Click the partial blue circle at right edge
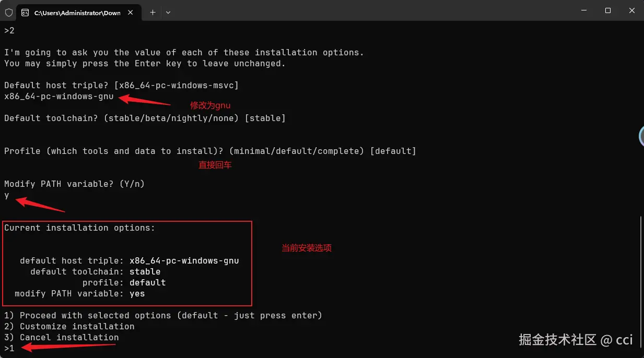 pos(641,136)
